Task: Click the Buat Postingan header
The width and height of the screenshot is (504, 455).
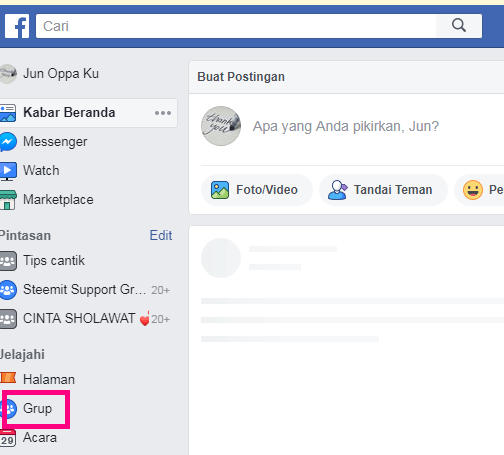Action: [x=241, y=77]
